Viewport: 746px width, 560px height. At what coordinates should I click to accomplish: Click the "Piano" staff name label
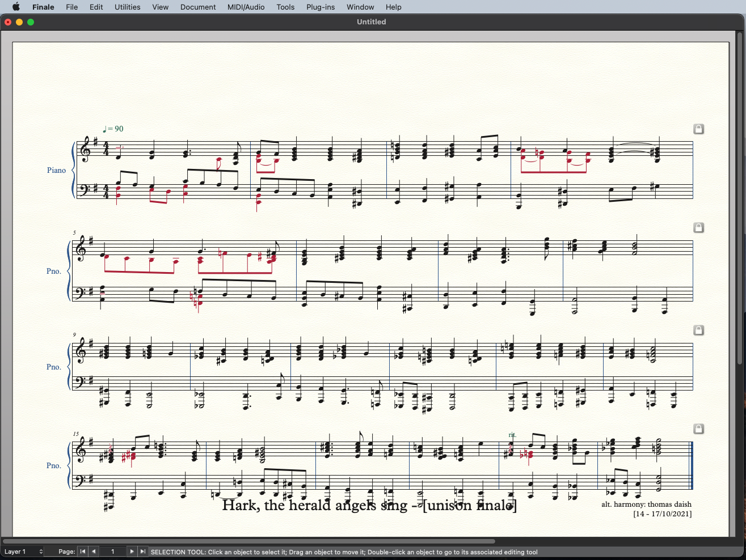coord(56,170)
